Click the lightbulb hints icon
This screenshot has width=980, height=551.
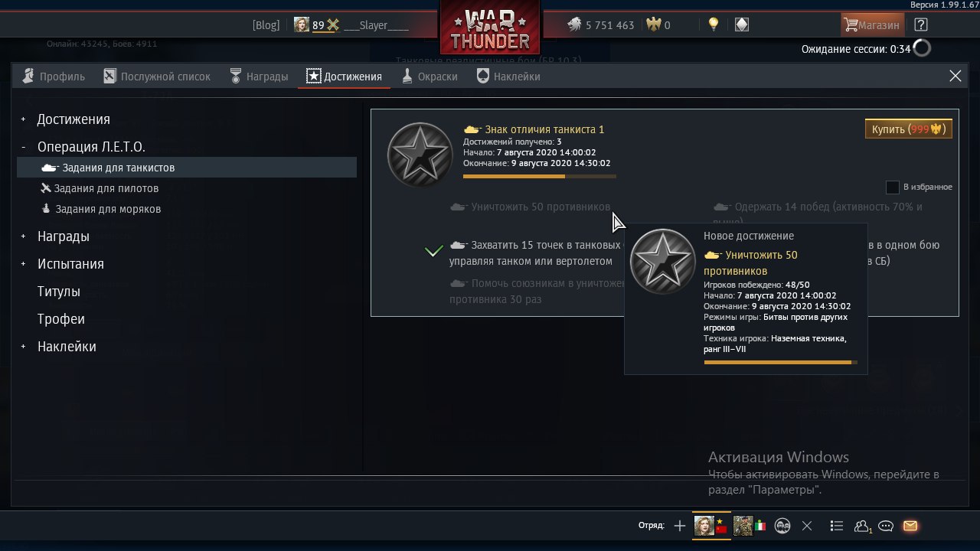click(x=714, y=24)
